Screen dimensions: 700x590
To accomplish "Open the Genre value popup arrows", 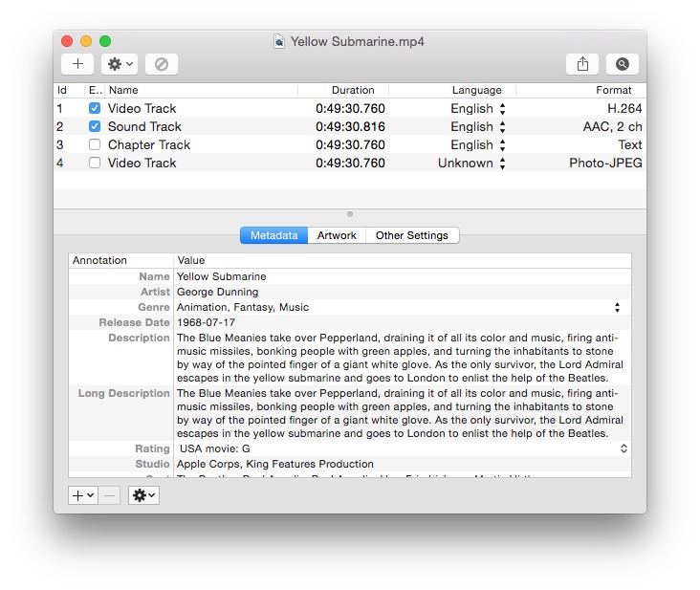I will (x=617, y=307).
